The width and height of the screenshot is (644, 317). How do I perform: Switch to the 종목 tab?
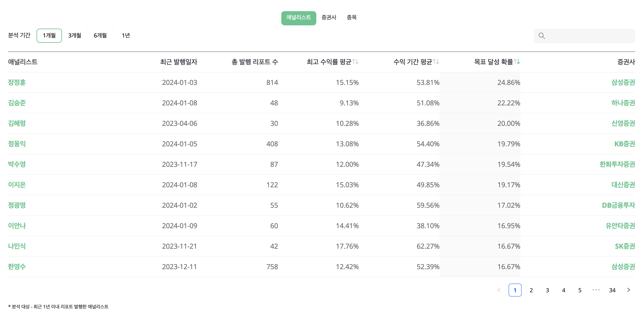tap(352, 17)
